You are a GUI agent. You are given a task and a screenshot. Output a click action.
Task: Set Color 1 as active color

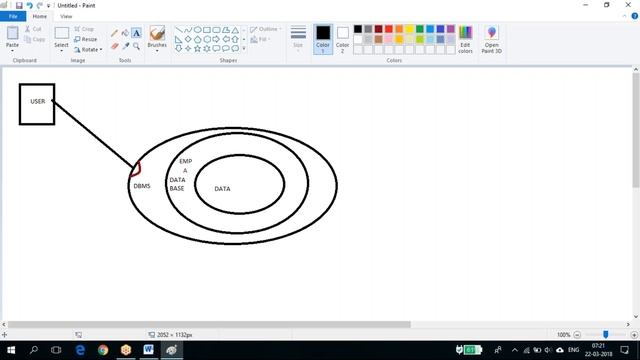[323, 39]
